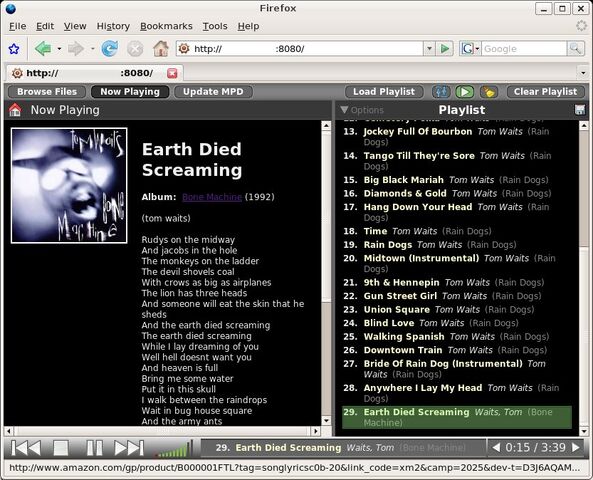Click the lyrics panel horizontal scrollbar

163,430
